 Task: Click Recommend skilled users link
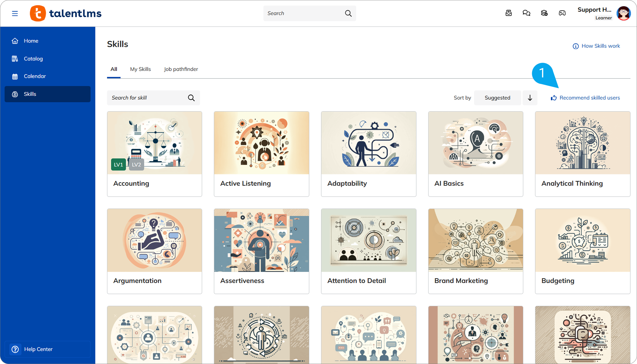[589, 98]
